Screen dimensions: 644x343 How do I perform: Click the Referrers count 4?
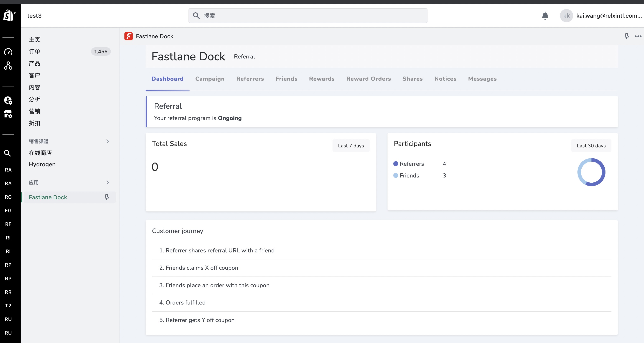[x=444, y=164]
